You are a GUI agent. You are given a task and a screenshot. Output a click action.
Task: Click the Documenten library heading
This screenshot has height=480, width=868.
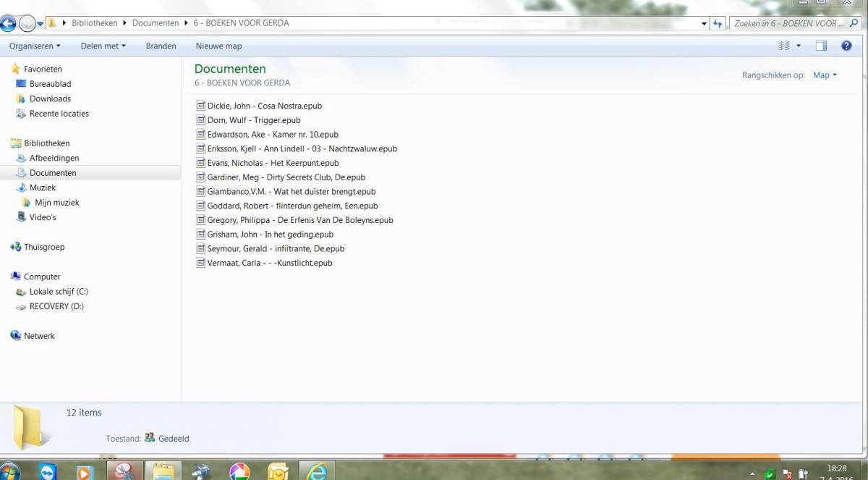230,69
